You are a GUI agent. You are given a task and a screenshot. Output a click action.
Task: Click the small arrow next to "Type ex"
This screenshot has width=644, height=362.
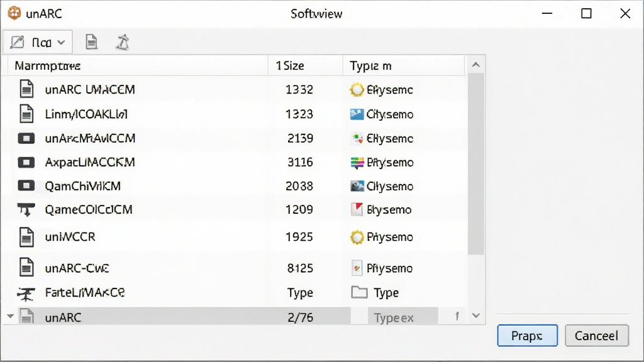(457, 316)
